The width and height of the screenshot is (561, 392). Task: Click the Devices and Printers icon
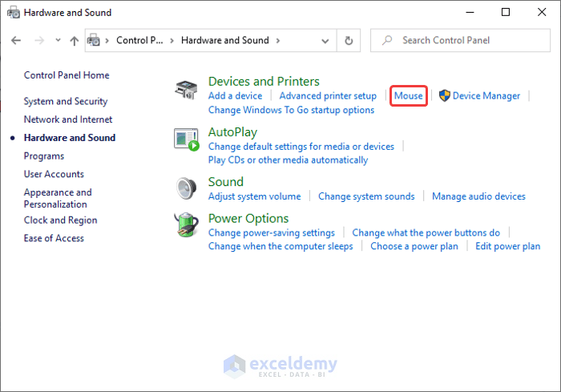187,91
